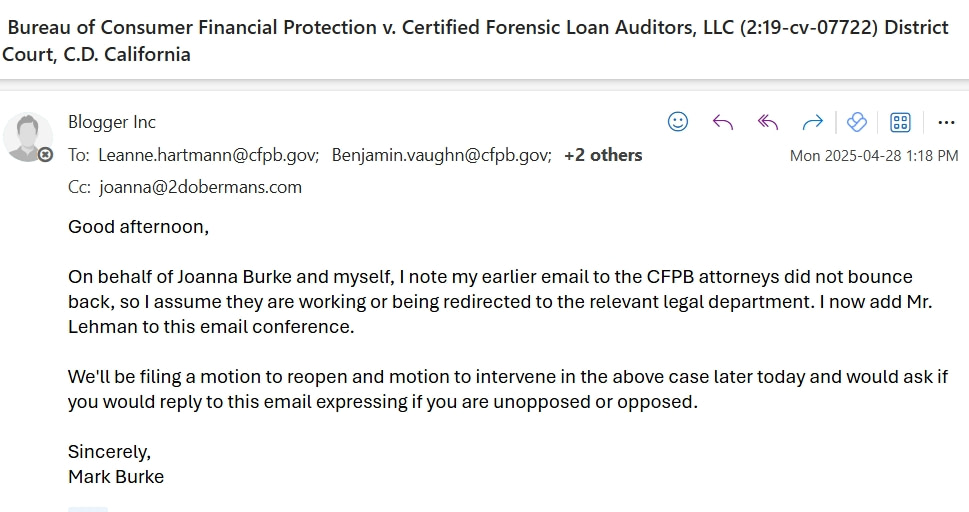The height and width of the screenshot is (512, 969).
Task: Open the emoji reaction picker
Action: 677,122
